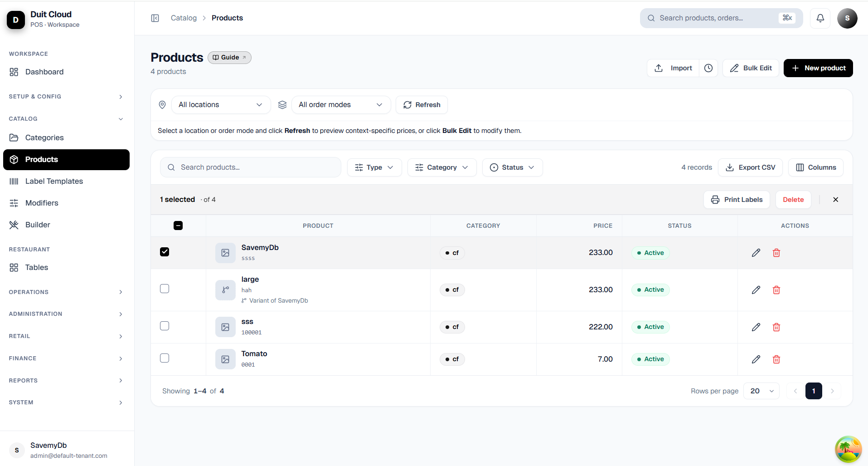Image resolution: width=868 pixels, height=466 pixels.
Task: Delete the SavemyDb product trash icon
Action: 776,253
